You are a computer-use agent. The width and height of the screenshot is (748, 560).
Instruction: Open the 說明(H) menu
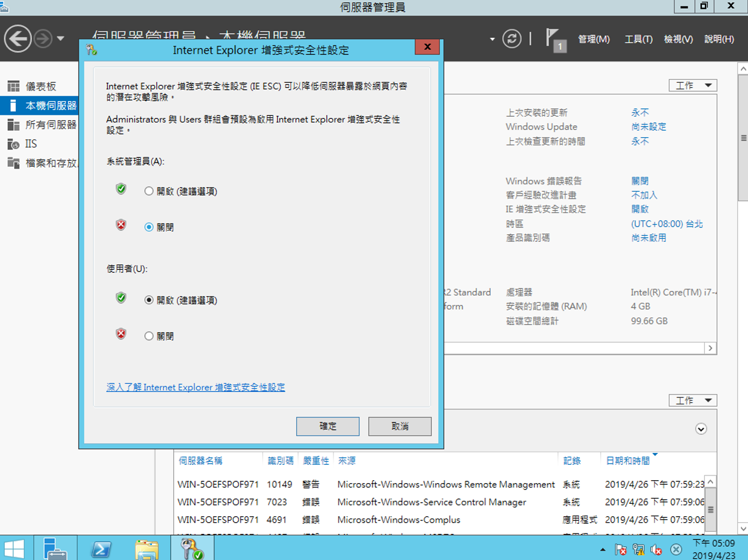click(x=719, y=39)
